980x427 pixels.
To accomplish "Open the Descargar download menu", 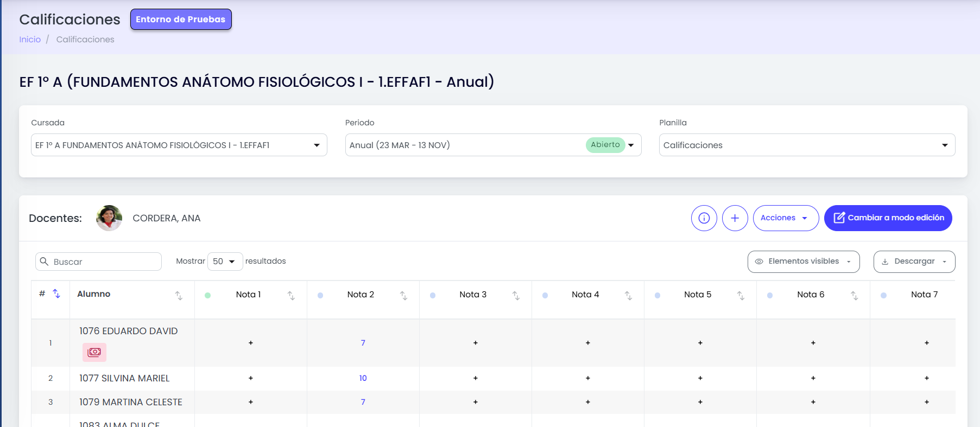I will click(x=914, y=262).
